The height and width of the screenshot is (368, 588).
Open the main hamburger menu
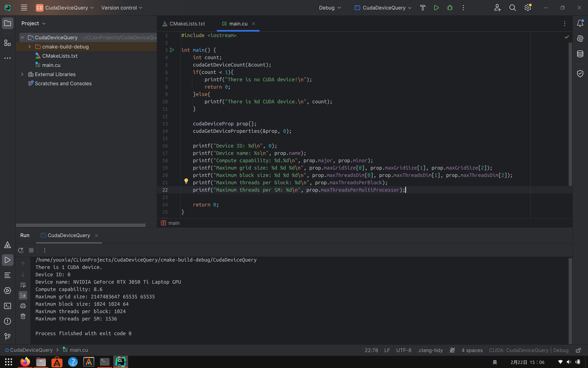24,7
